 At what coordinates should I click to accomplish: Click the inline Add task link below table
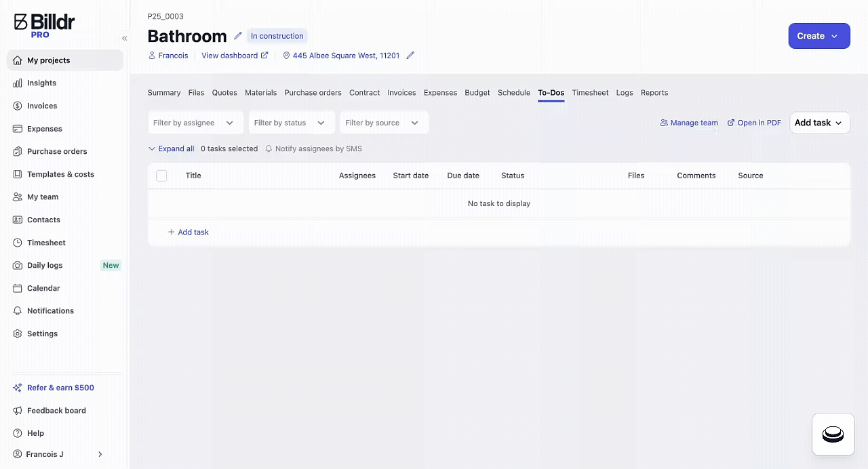coord(189,232)
